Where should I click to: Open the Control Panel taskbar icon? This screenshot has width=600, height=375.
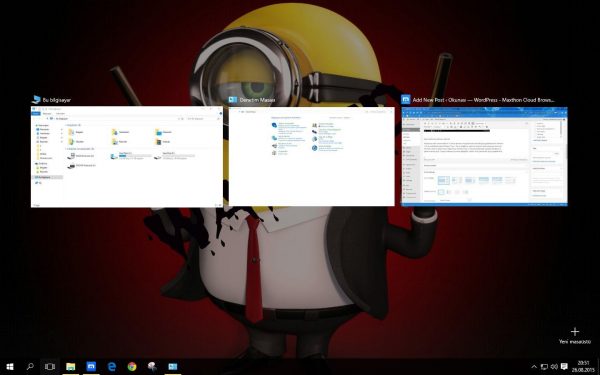coord(173,367)
